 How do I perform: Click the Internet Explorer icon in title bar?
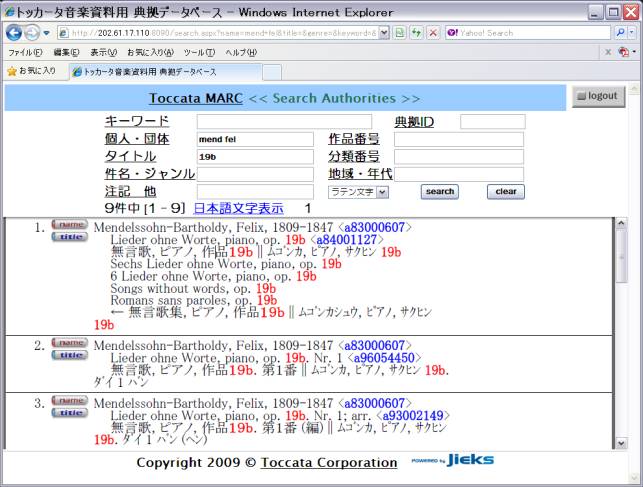9,11
